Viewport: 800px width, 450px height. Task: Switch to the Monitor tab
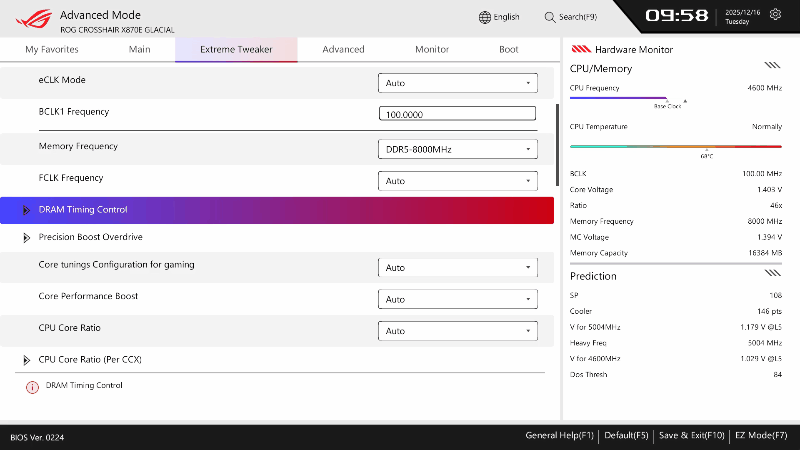coord(432,49)
